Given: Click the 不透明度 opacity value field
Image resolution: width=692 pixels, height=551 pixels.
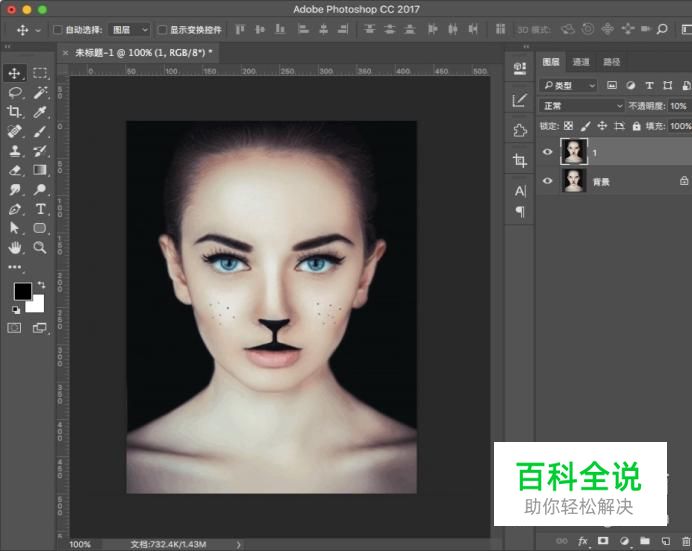Looking at the screenshot, I should (678, 106).
